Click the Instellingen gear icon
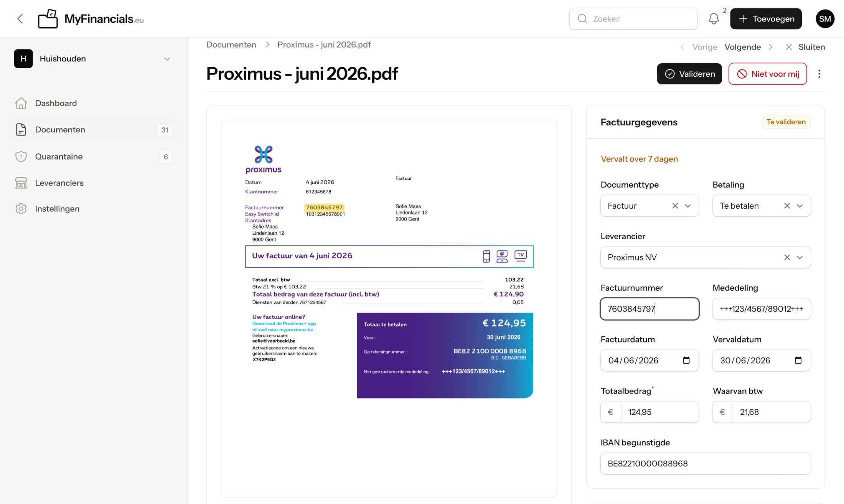This screenshot has height=504, width=844. click(x=21, y=209)
